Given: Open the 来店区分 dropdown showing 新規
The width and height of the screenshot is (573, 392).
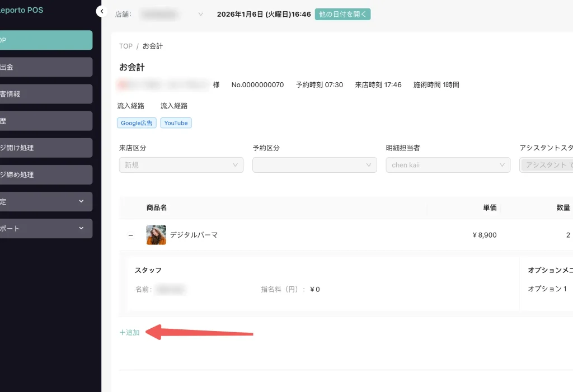Looking at the screenshot, I should 181,165.
